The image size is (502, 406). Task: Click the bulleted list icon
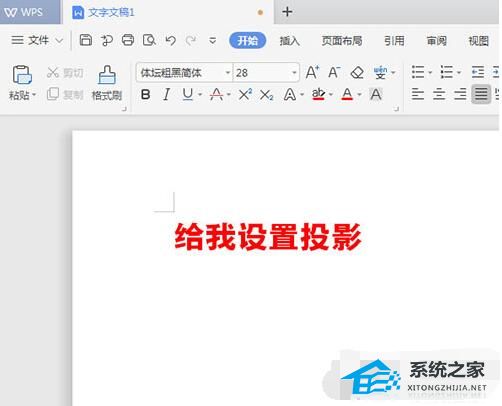418,72
